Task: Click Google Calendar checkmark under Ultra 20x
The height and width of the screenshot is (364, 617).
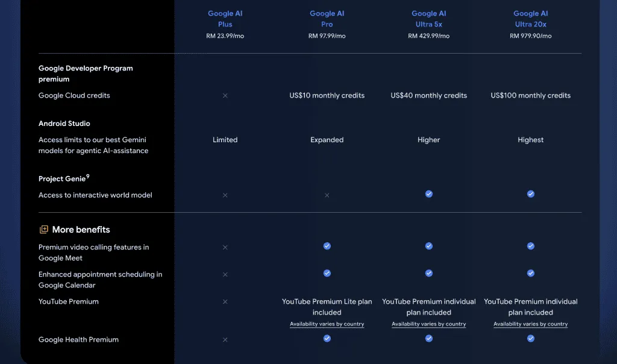Action: (x=531, y=273)
